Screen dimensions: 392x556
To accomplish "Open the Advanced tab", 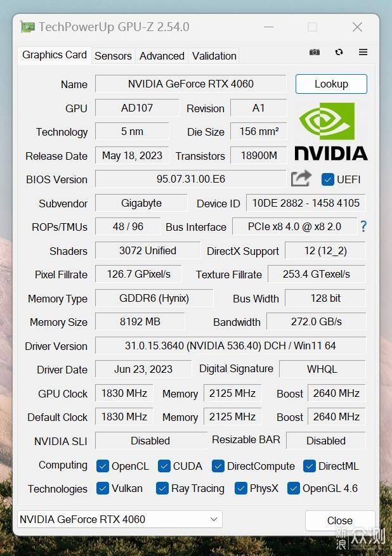I will [x=162, y=56].
